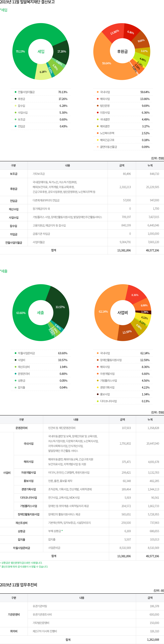Click the 디아코니아사업 legend color dot
Screen dimensions: 164x644
tap(98, 401)
